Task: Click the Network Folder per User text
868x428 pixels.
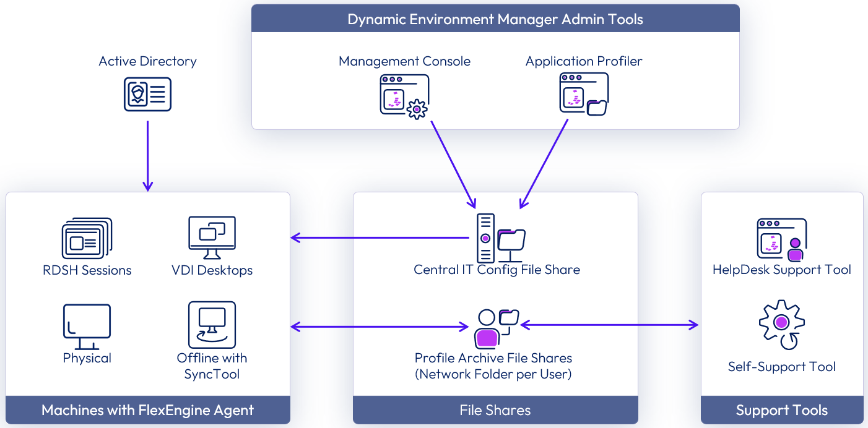Action: (x=493, y=374)
